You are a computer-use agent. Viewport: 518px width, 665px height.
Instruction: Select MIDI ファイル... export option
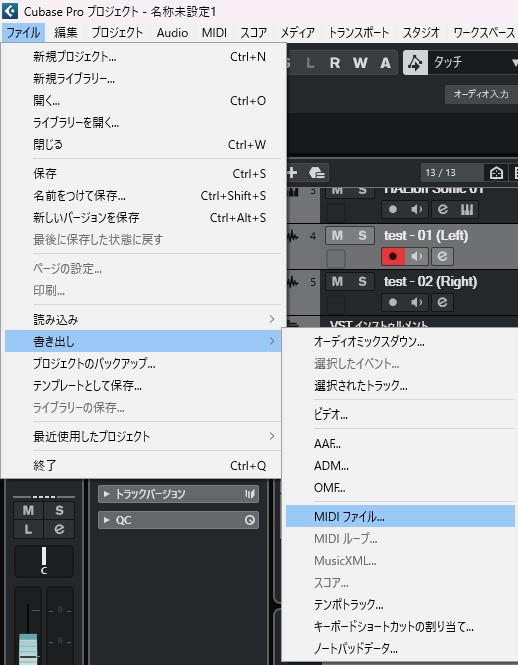400,517
